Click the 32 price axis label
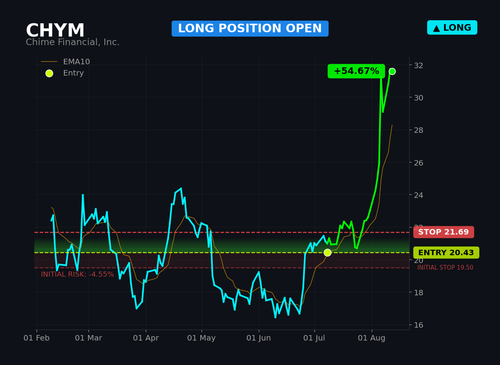The height and width of the screenshot is (365, 500). tap(419, 65)
